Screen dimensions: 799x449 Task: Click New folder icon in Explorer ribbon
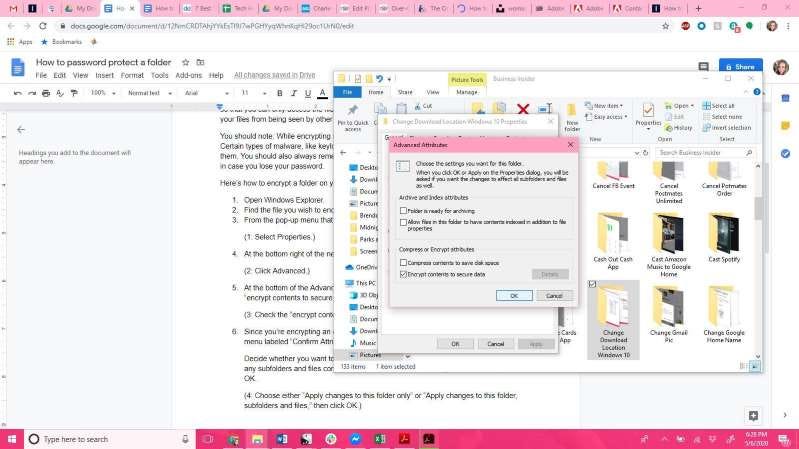[572, 111]
